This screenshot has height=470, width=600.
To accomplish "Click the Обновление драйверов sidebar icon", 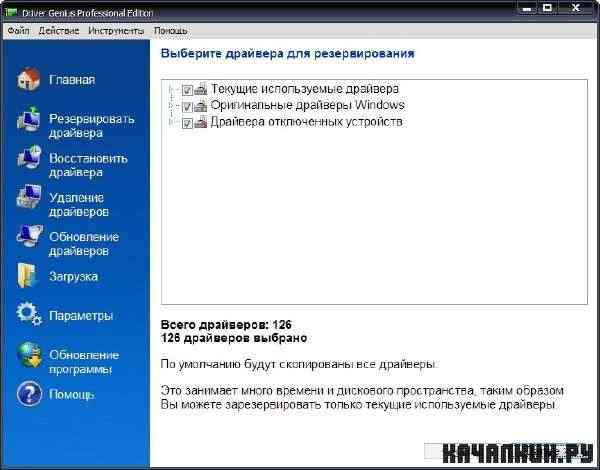I will click(x=29, y=236).
